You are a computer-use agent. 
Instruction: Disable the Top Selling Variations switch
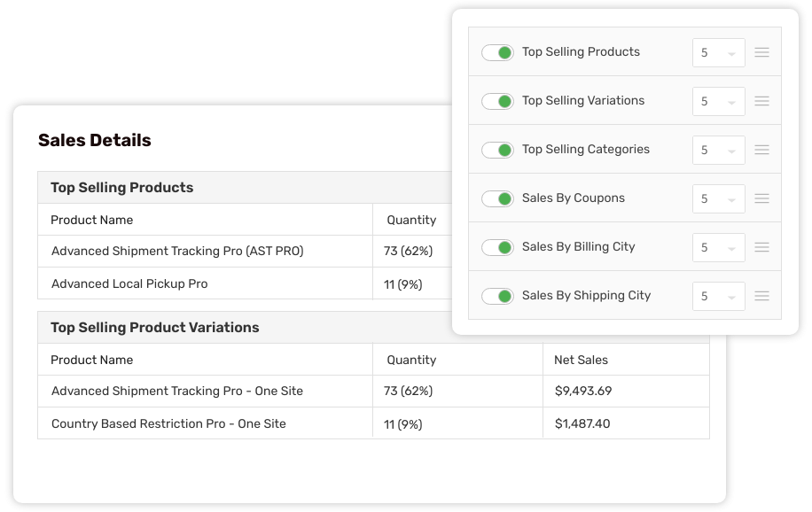497,101
